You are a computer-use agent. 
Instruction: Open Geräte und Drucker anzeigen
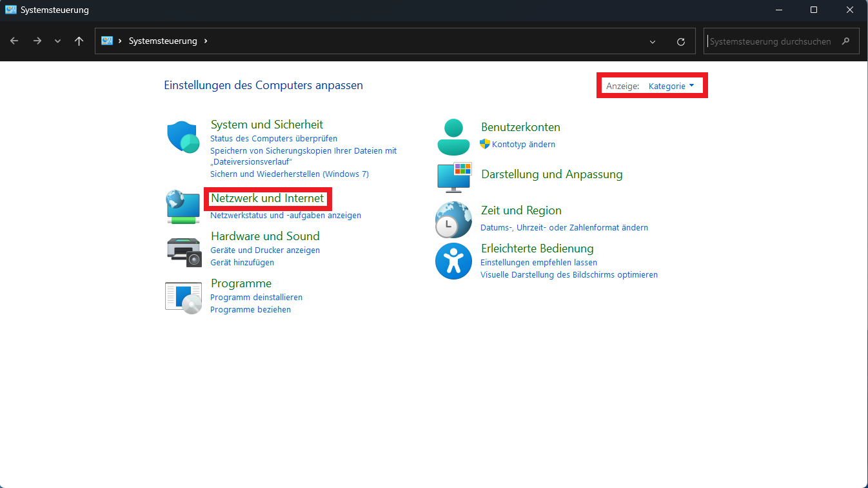tap(265, 250)
